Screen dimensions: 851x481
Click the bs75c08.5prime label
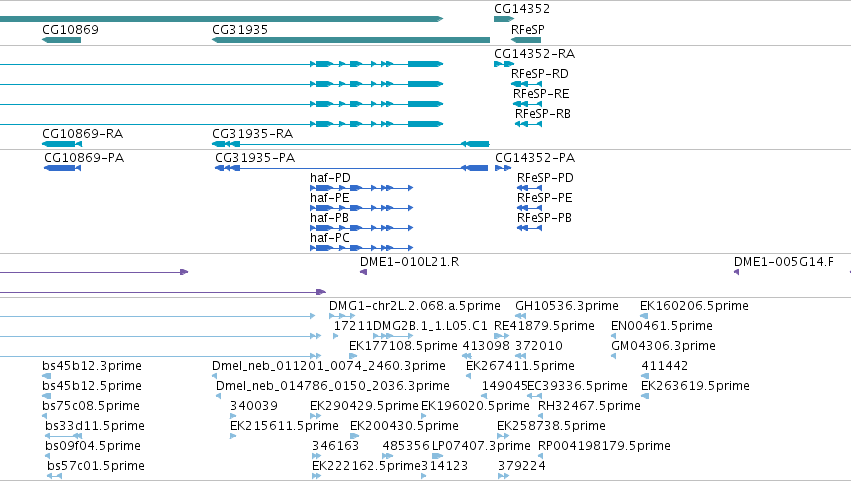pyautogui.click(x=91, y=407)
